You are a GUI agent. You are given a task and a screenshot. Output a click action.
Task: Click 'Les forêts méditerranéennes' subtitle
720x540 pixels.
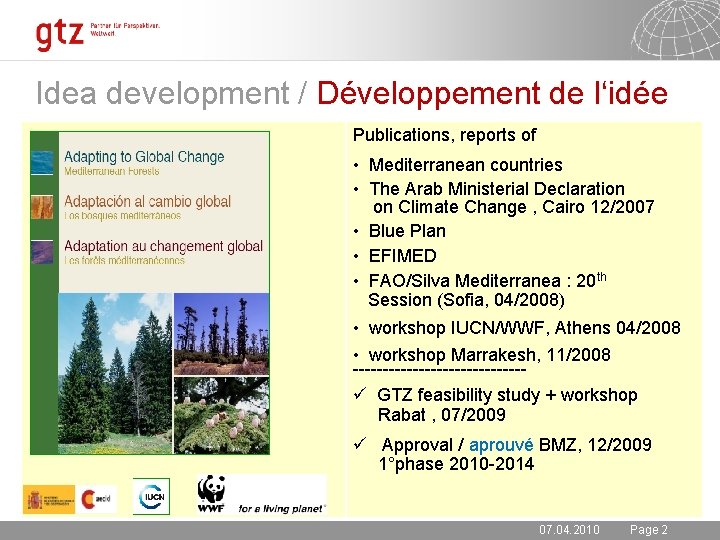pyautogui.click(x=124, y=260)
